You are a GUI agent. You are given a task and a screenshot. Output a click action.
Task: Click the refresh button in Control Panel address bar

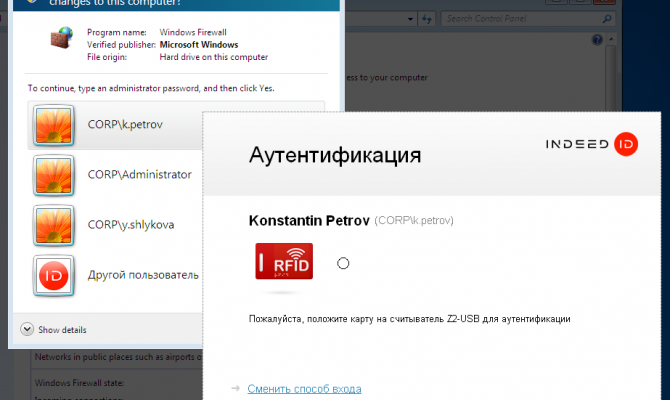pyautogui.click(x=426, y=19)
